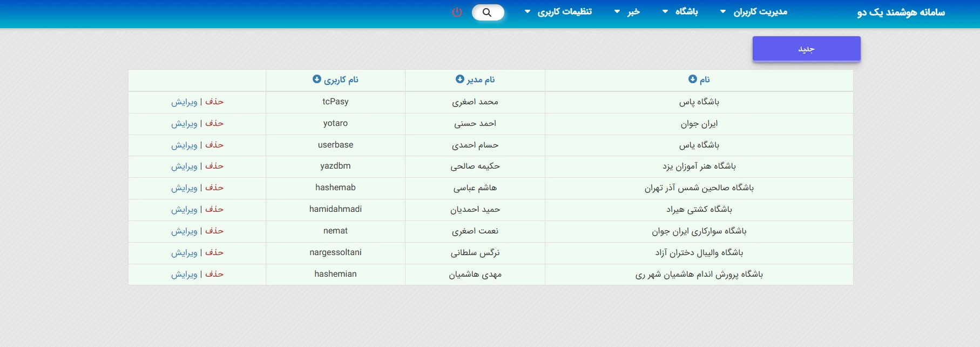This screenshot has width=980, height=347.
Task: Select the manager name حمید احمدیان
Action: click(475, 209)
